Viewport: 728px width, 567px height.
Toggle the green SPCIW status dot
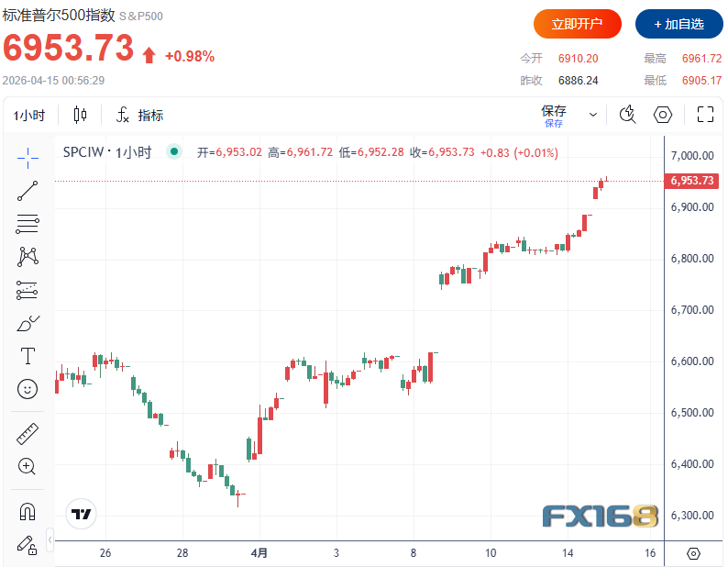172,152
